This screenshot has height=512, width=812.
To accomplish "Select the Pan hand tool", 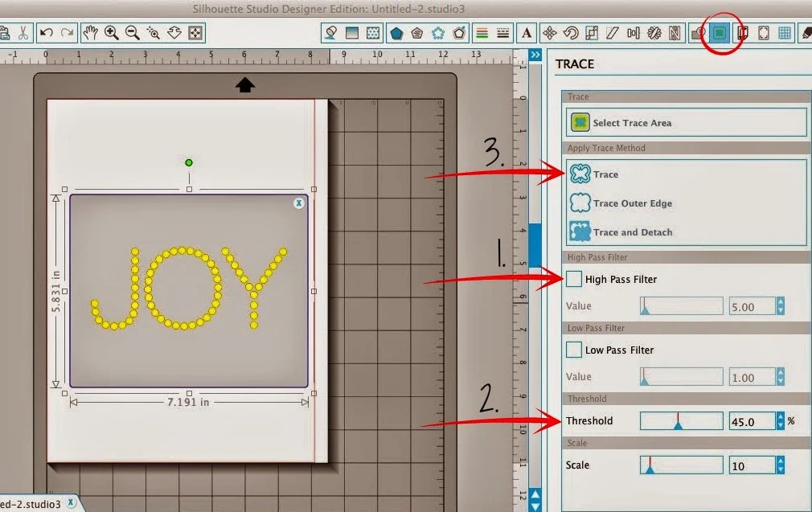I will point(91,33).
